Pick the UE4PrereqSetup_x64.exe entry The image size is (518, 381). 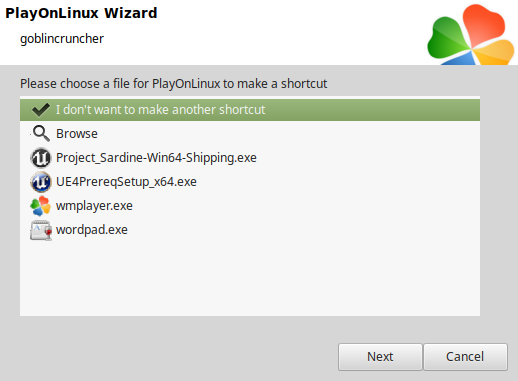(x=250, y=182)
